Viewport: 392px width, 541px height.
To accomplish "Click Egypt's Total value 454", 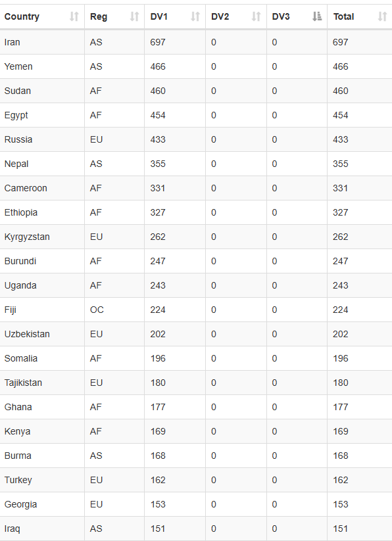I will (x=340, y=115).
